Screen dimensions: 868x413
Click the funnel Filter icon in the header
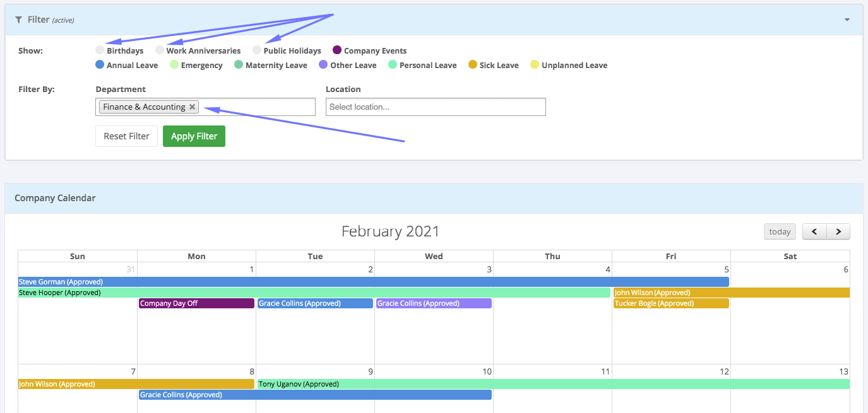[18, 20]
